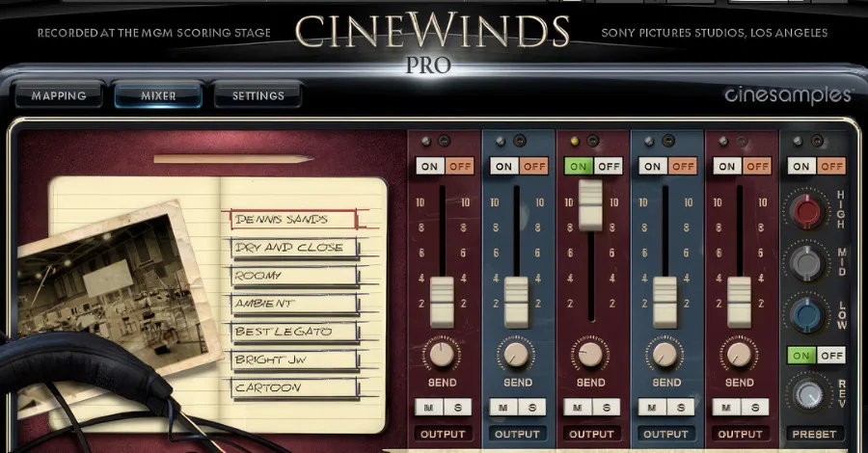Open the first channel's OUTPUT menu

point(443,434)
